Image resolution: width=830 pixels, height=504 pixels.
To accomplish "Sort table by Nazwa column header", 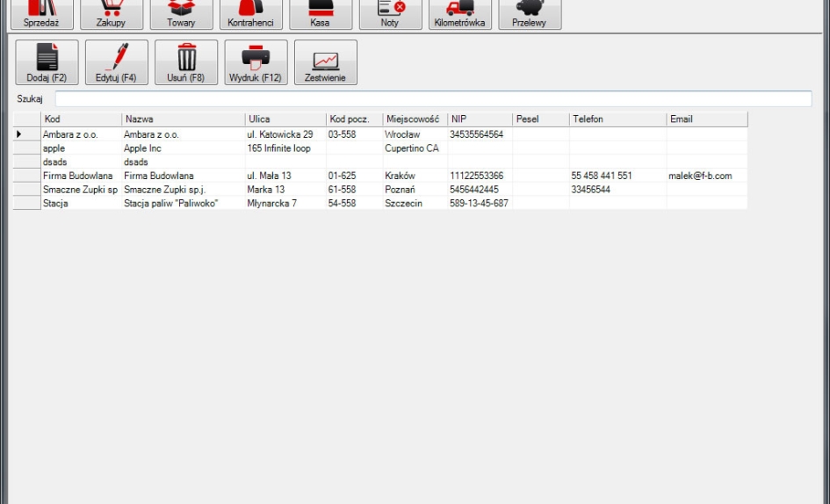I will point(183,119).
